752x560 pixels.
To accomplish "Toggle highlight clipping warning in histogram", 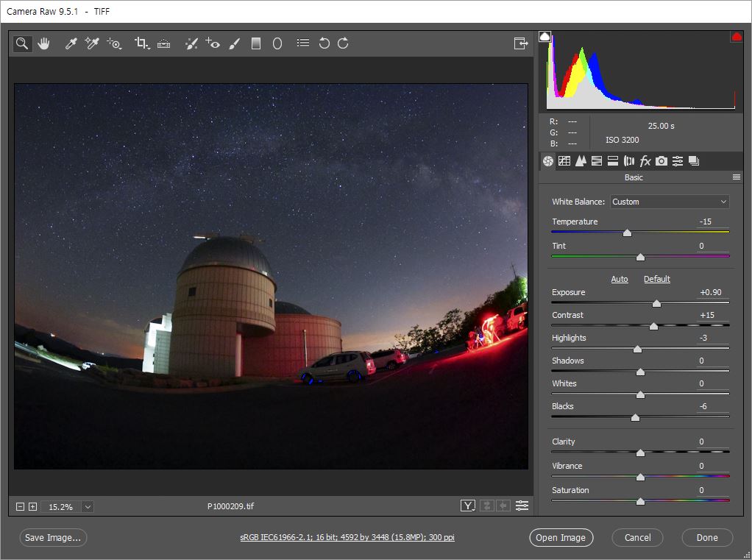I will [736, 37].
